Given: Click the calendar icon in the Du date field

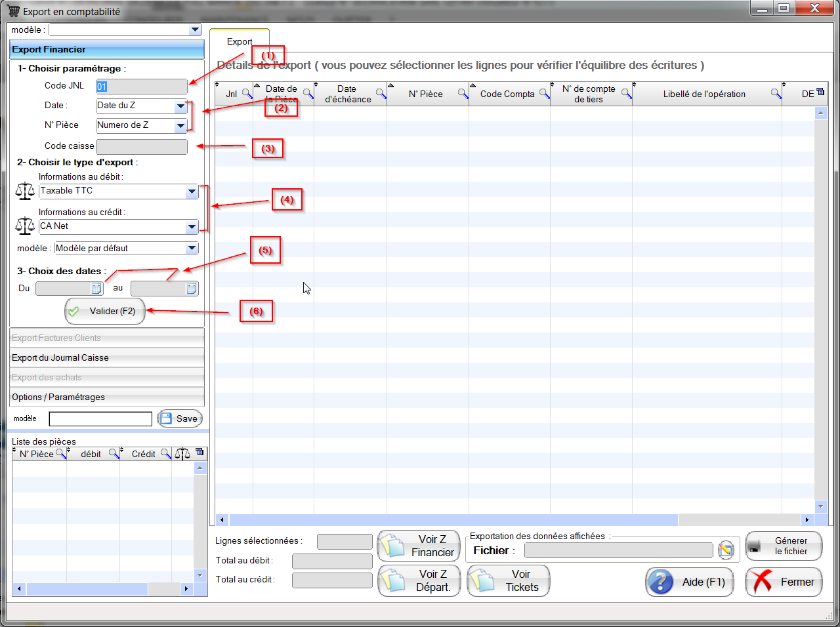Looking at the screenshot, I should click(96, 289).
